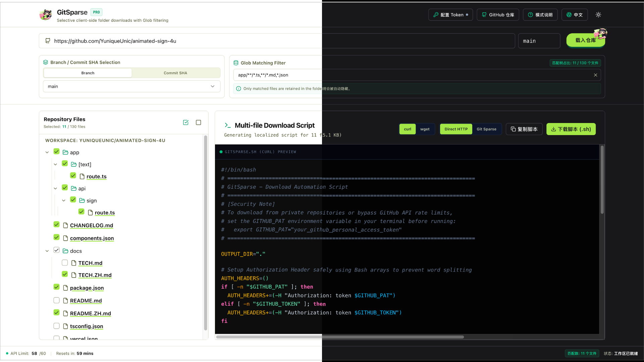Enable the README.md checkbox
644x362 pixels.
point(56,300)
